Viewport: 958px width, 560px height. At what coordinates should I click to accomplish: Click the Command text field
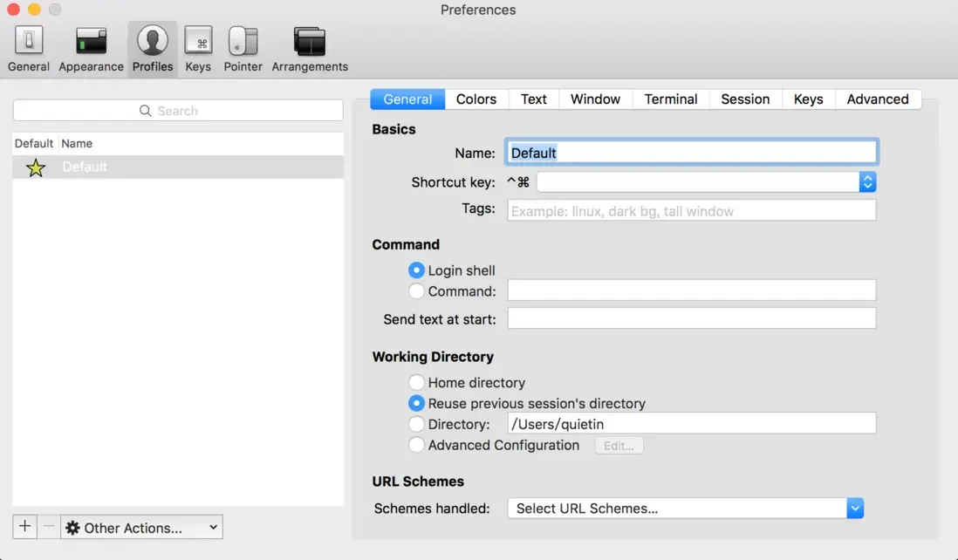692,290
